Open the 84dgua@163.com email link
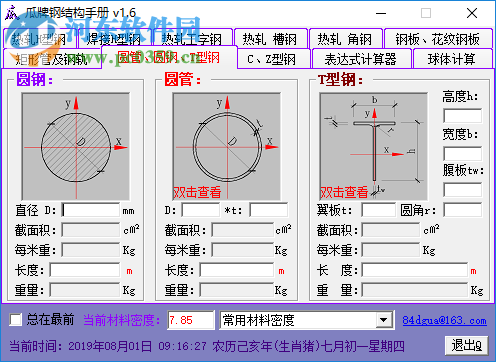 [444, 320]
